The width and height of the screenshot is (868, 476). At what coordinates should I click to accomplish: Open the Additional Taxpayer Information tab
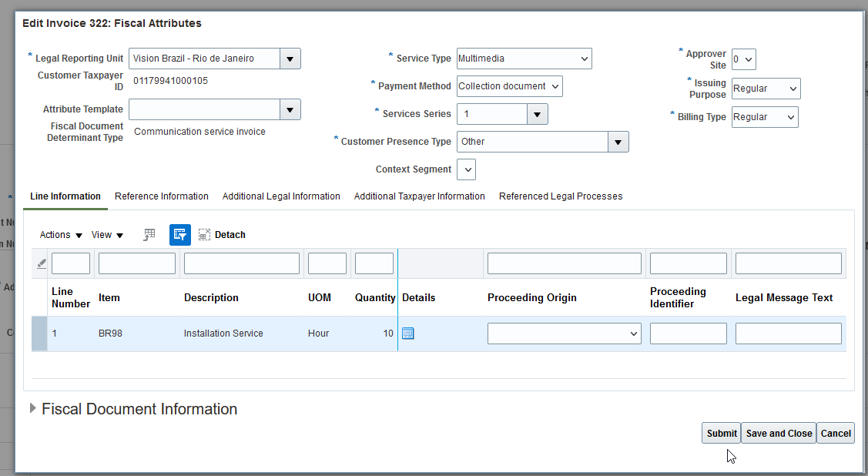pyautogui.click(x=419, y=196)
